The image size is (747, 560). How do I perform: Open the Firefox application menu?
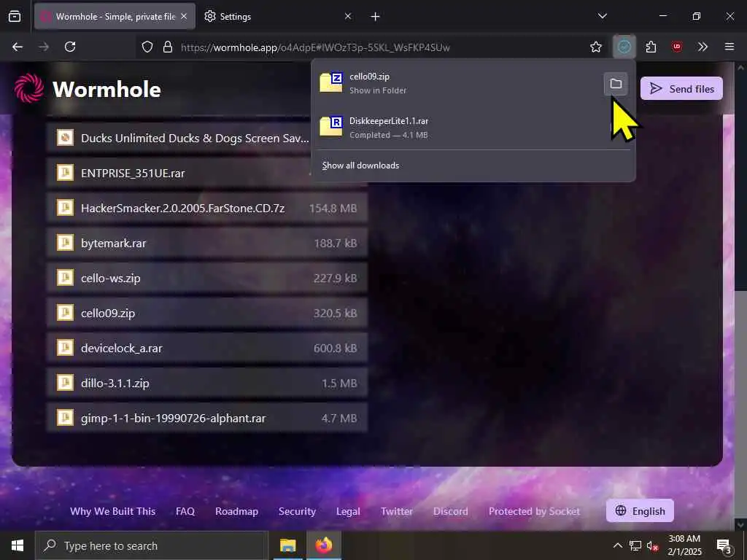[x=729, y=47]
